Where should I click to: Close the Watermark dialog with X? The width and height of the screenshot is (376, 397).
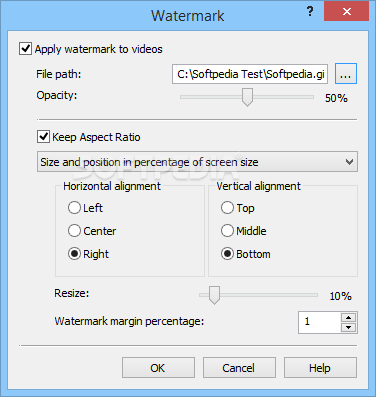347,12
